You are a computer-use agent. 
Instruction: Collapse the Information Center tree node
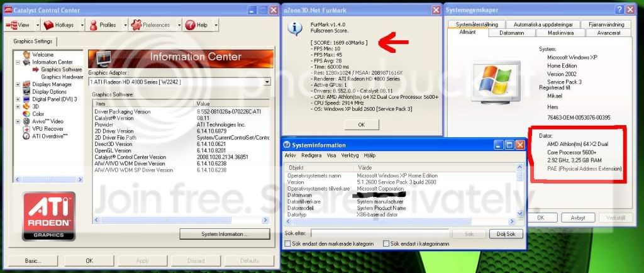pyautogui.click(x=18, y=62)
